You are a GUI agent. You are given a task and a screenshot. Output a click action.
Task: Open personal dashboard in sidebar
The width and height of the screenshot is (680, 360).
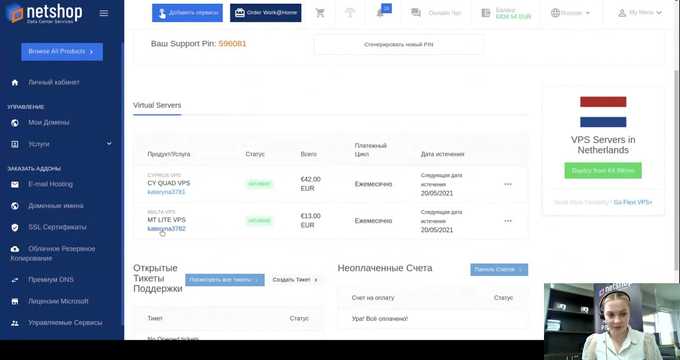point(54,82)
